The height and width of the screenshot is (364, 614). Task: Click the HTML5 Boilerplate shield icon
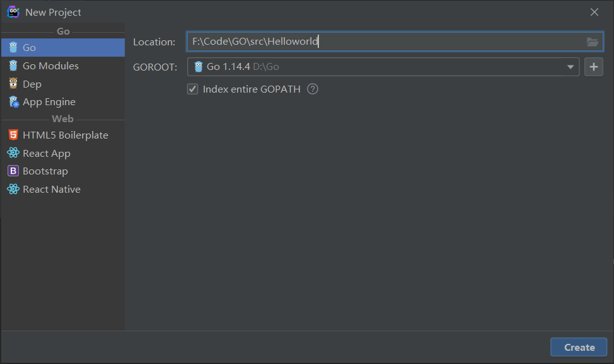(x=13, y=135)
